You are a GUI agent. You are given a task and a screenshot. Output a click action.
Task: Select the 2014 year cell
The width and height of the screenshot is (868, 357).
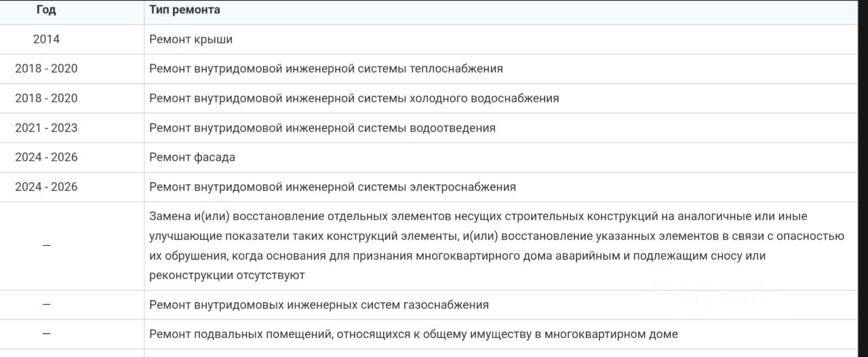click(x=46, y=39)
